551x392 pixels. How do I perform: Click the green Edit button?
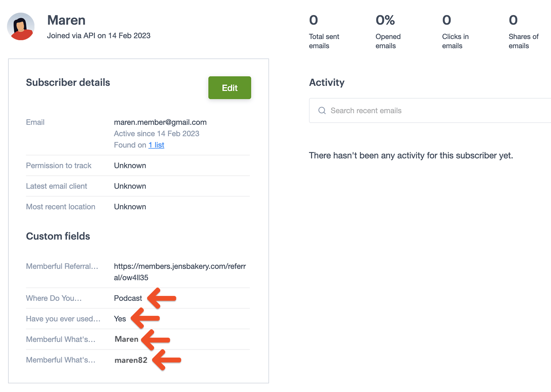[x=230, y=88]
